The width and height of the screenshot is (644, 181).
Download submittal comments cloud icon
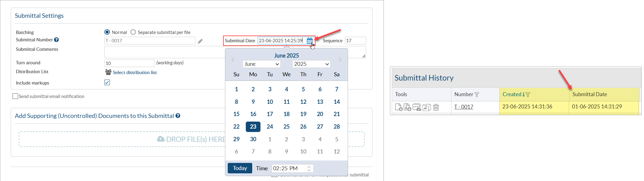(416, 107)
